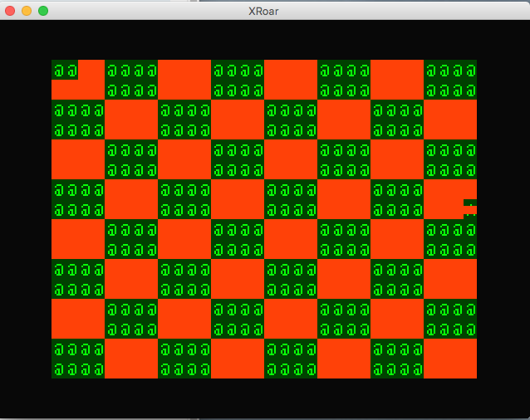Click the leftmost orange square in the third row
The width and height of the screenshot is (530, 420).
point(78,159)
